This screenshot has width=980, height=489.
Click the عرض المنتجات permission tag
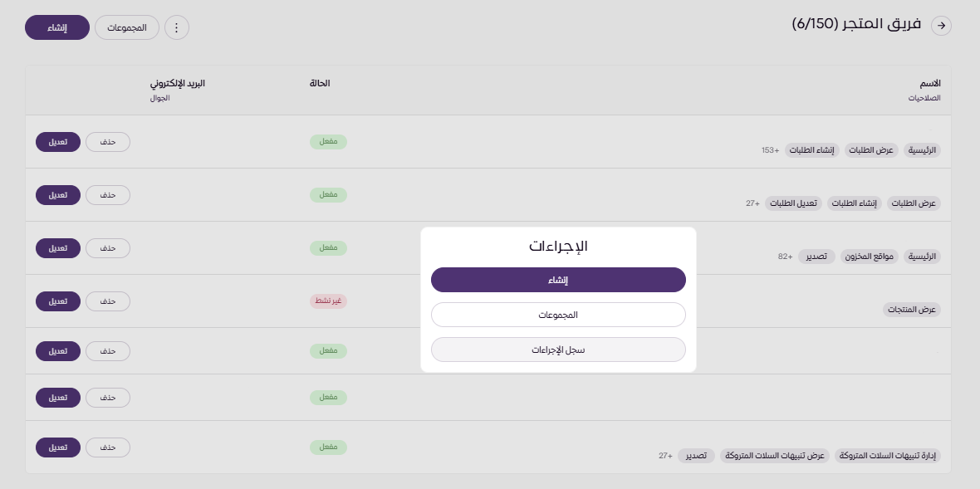point(912,310)
